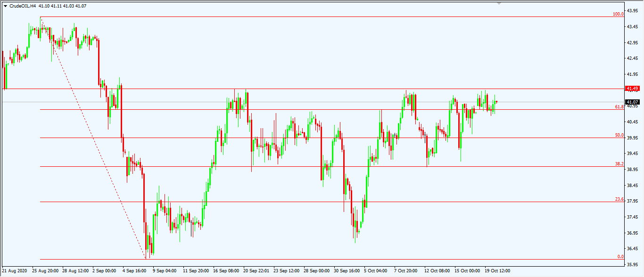Click the 36.95 price scale value
Screen dimensions: 644x277
click(x=633, y=233)
